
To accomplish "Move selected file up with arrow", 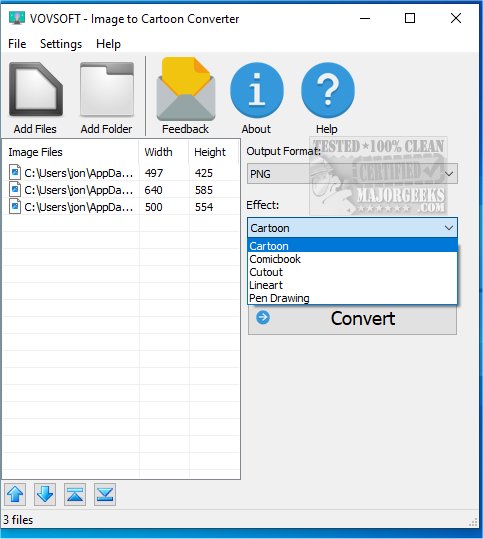I will pyautogui.click(x=15, y=494).
